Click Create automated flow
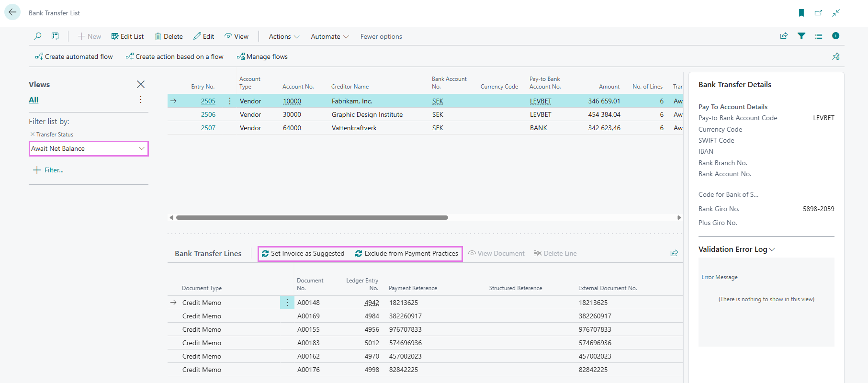This screenshot has height=383, width=868. click(x=74, y=56)
